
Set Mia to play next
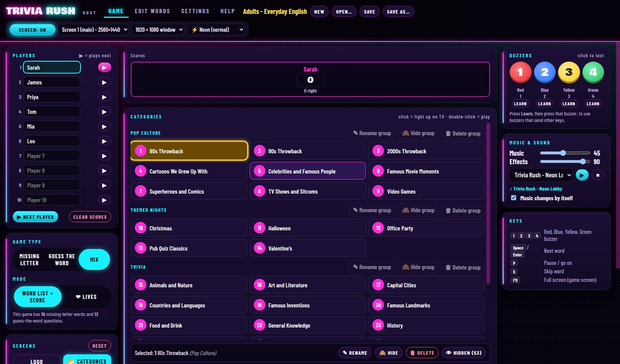tap(104, 126)
